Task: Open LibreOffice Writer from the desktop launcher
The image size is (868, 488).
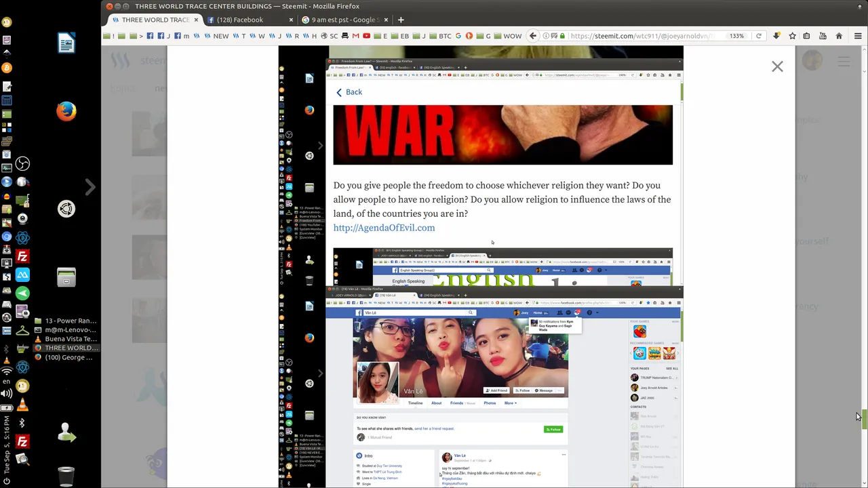Action: [66, 43]
